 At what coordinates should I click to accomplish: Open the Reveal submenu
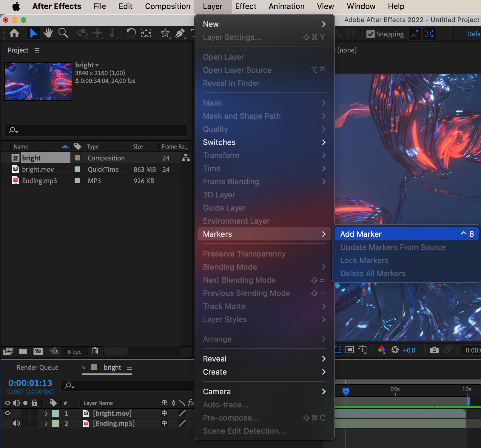[264, 359]
